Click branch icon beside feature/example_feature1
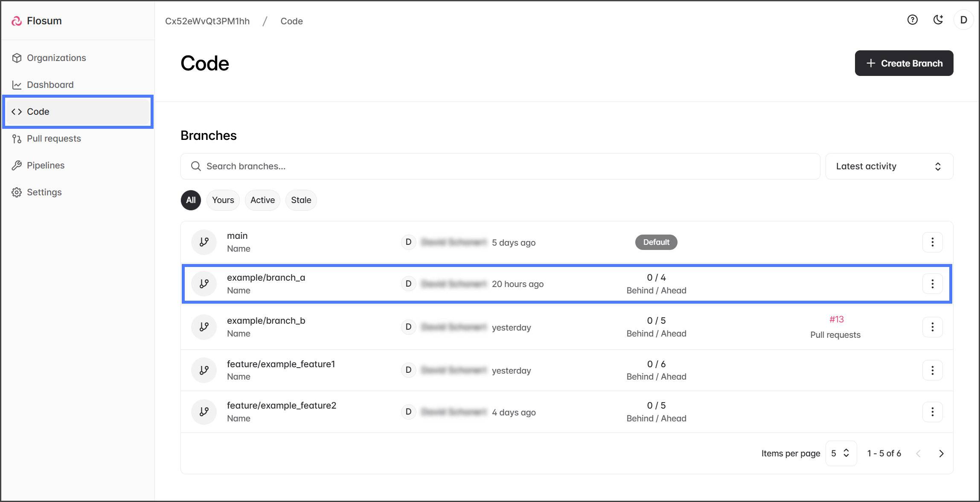 (204, 370)
